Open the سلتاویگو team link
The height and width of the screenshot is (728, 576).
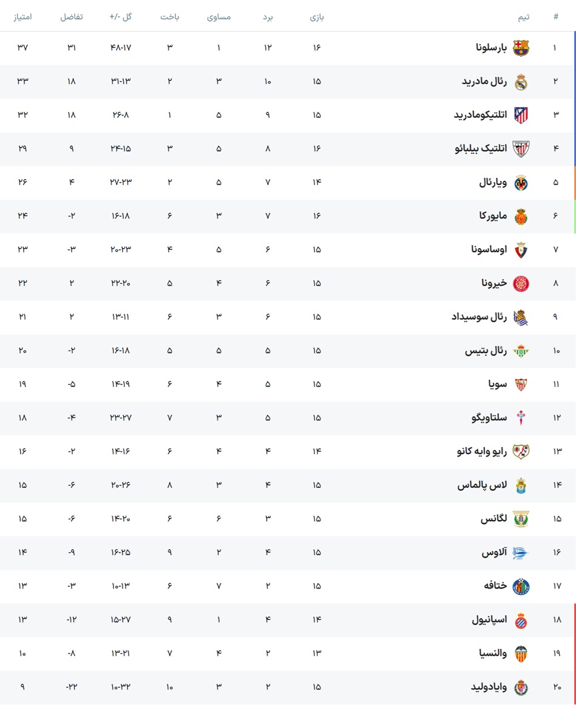point(489,417)
